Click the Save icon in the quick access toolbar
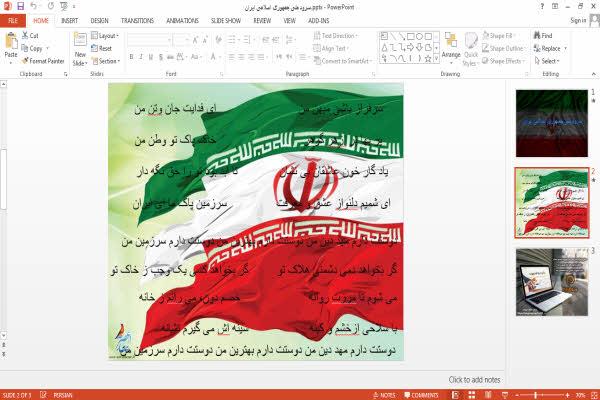Viewport: 600px width, 400px height. [x=20, y=6]
